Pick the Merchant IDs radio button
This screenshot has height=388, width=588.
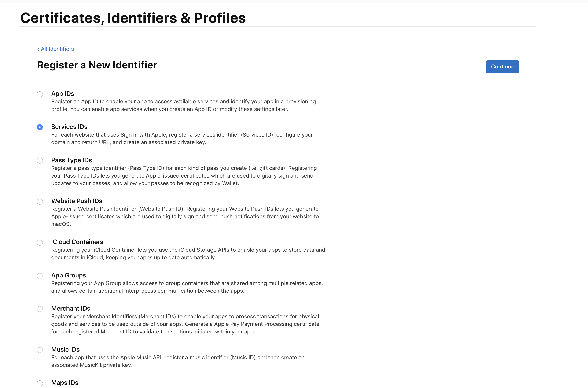40,309
